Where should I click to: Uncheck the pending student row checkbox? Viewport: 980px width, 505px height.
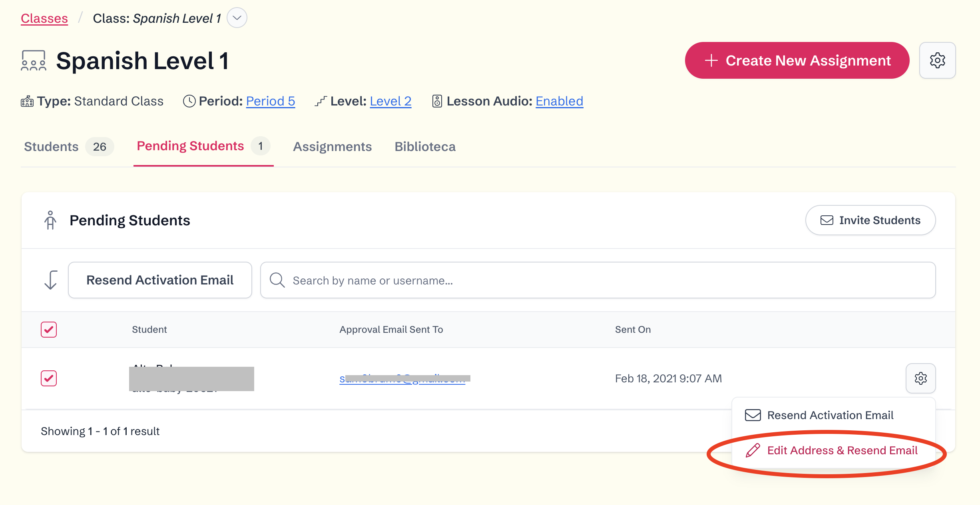click(x=49, y=378)
